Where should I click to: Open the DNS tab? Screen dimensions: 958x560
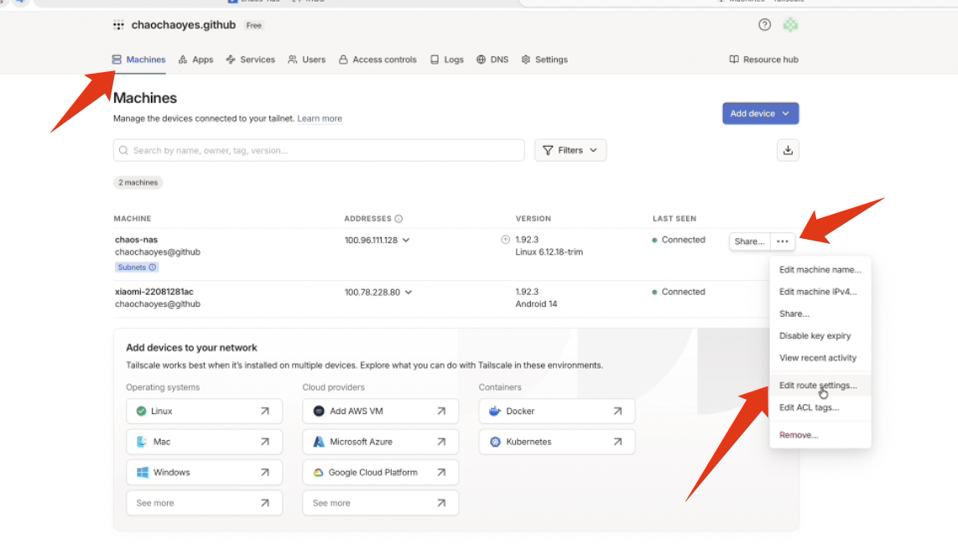(x=492, y=60)
